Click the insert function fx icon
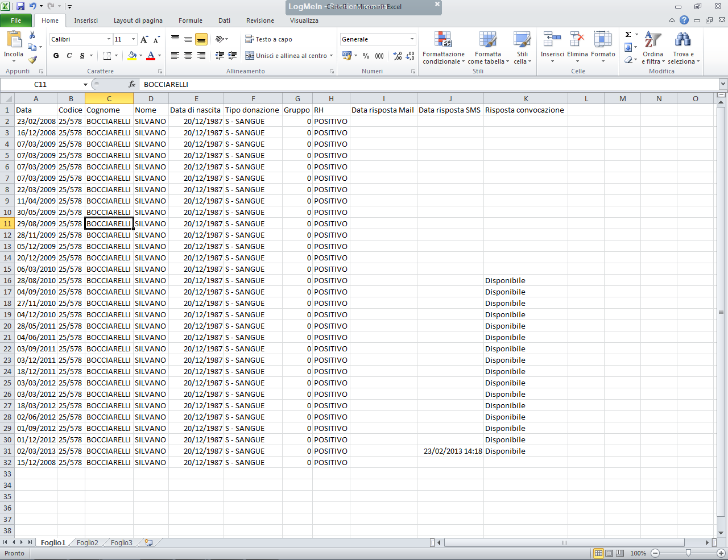The width and height of the screenshot is (728, 560). tap(132, 84)
